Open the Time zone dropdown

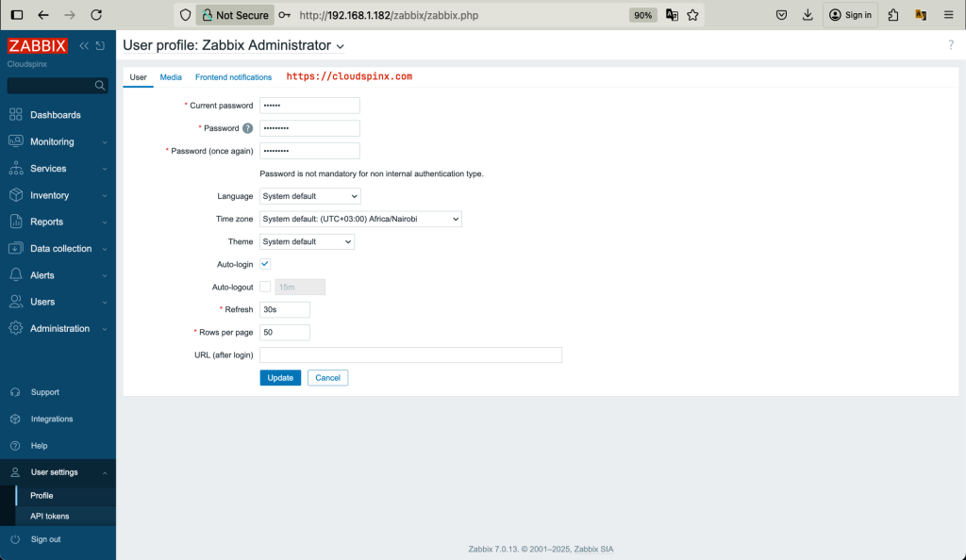[360, 219]
